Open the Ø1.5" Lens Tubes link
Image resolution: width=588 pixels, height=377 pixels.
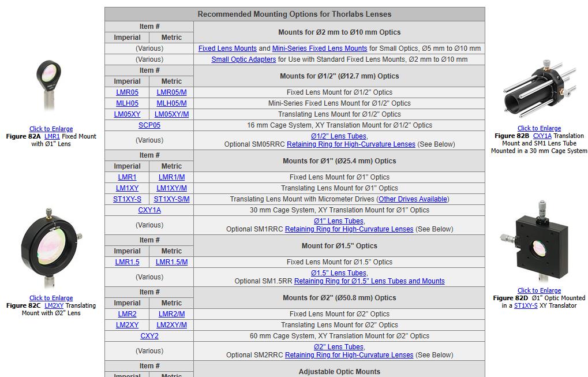(x=339, y=273)
